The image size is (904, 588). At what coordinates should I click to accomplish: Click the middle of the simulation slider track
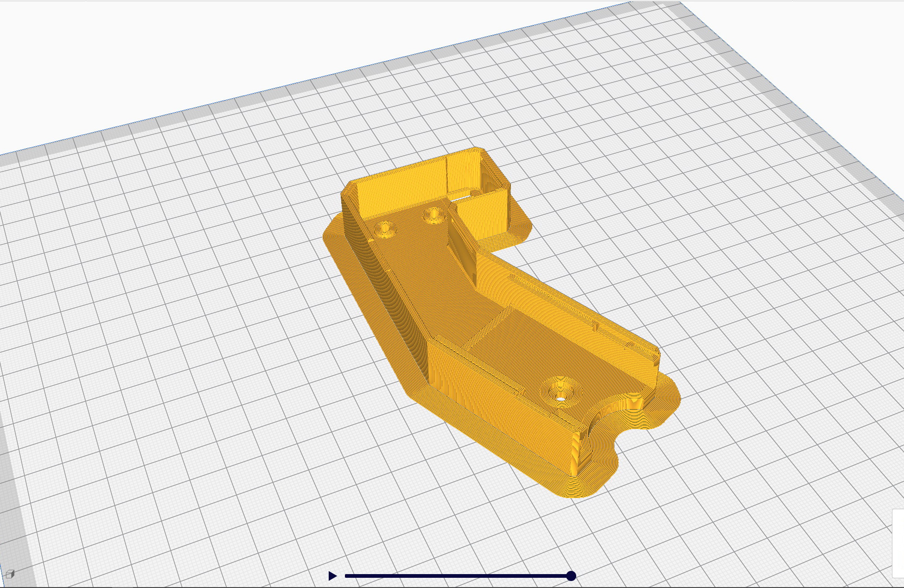(458, 576)
